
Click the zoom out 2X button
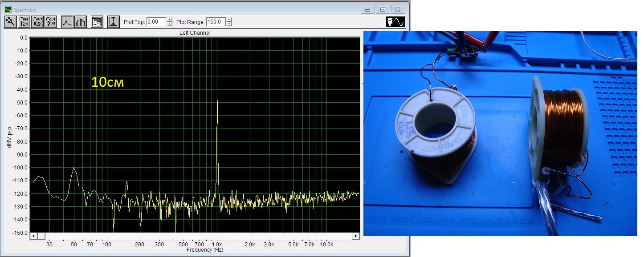[37, 21]
